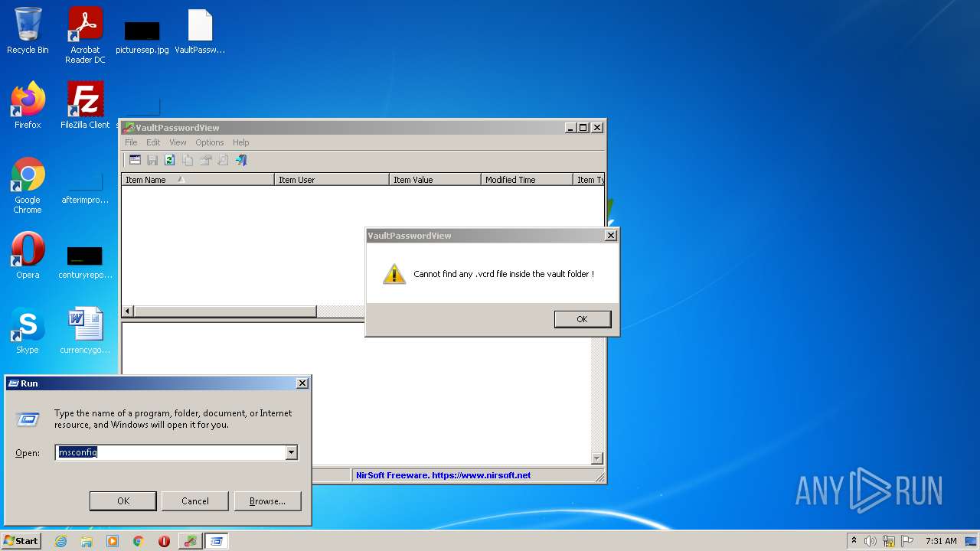
Task: Click the Save toolbar icon in VaultPasswordView
Action: coord(152,160)
